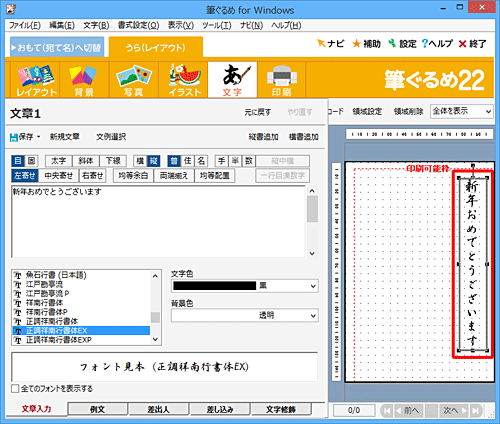Click font list scroll-up arrow

(155, 276)
